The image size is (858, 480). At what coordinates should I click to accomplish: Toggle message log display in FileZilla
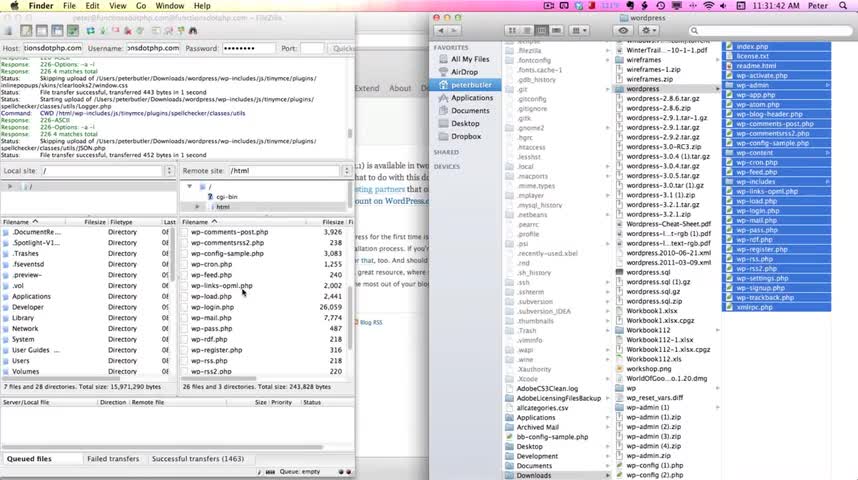pos(26,31)
